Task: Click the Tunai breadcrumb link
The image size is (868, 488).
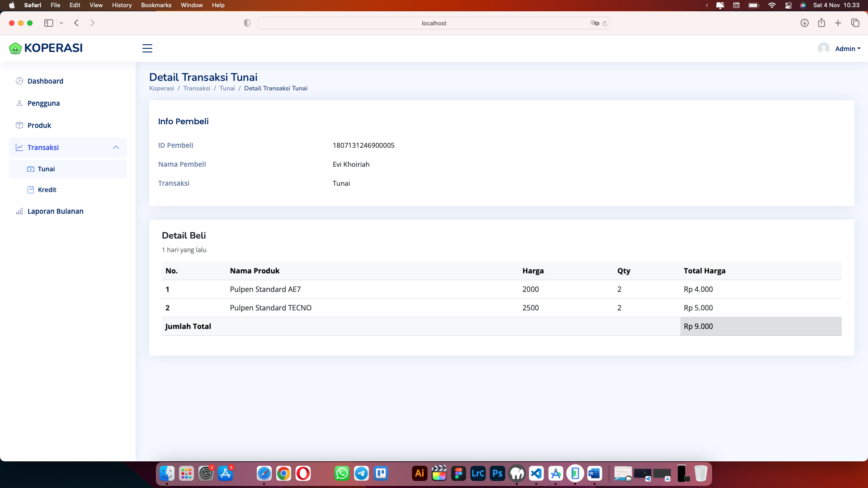Action: coord(227,88)
